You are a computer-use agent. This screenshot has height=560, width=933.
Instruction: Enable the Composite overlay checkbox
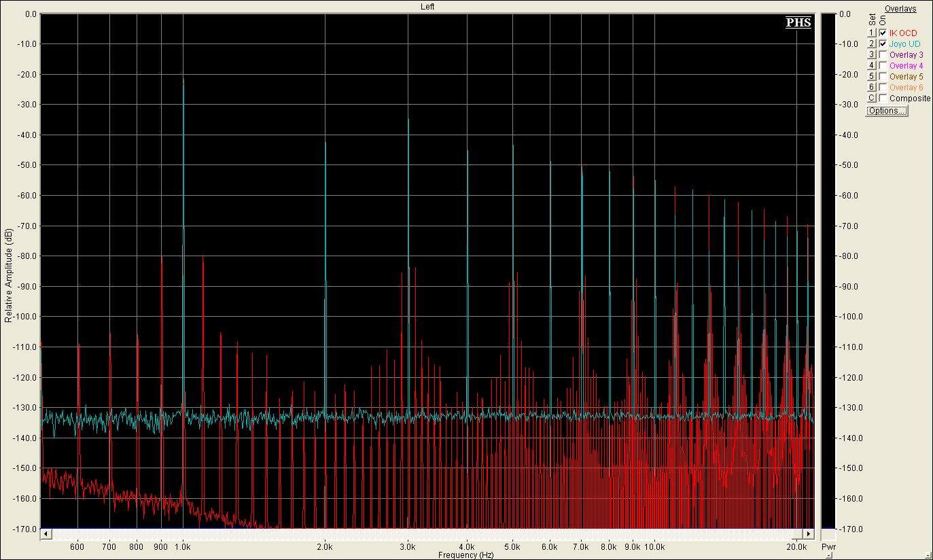click(x=882, y=98)
